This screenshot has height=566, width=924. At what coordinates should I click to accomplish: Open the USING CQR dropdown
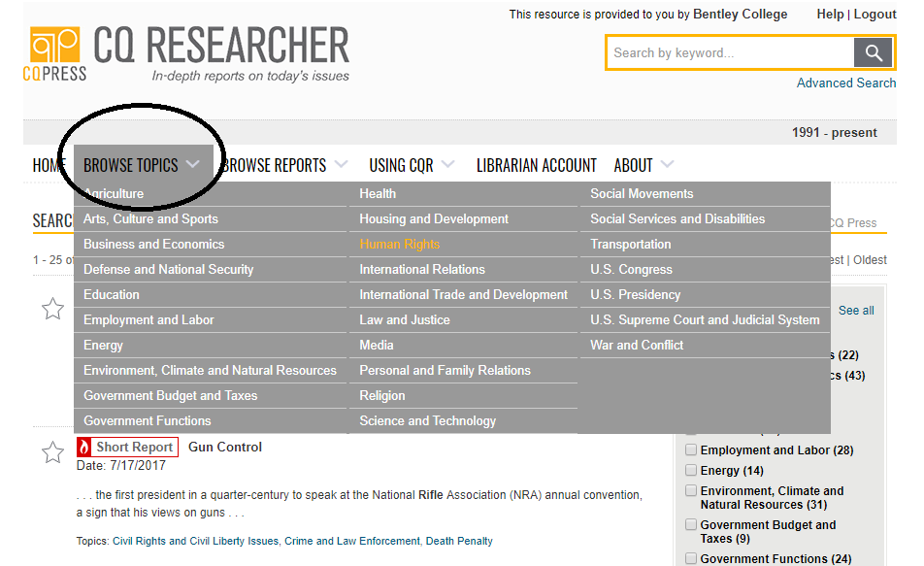click(402, 165)
